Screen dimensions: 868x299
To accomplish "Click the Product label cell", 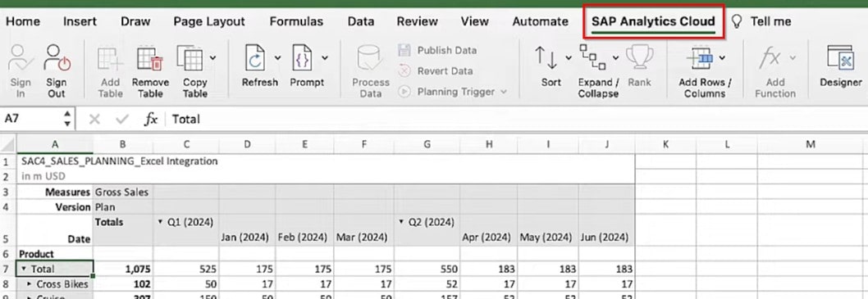I will (x=55, y=254).
